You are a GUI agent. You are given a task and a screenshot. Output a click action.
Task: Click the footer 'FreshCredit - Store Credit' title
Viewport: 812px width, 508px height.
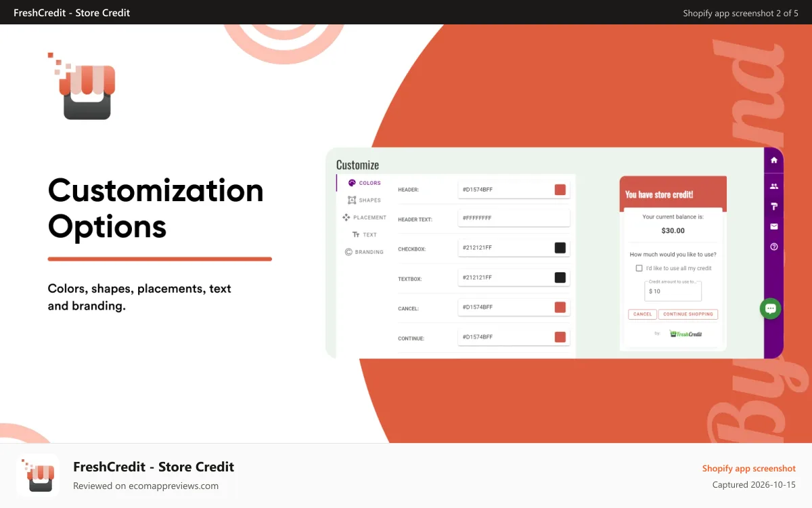tap(154, 467)
